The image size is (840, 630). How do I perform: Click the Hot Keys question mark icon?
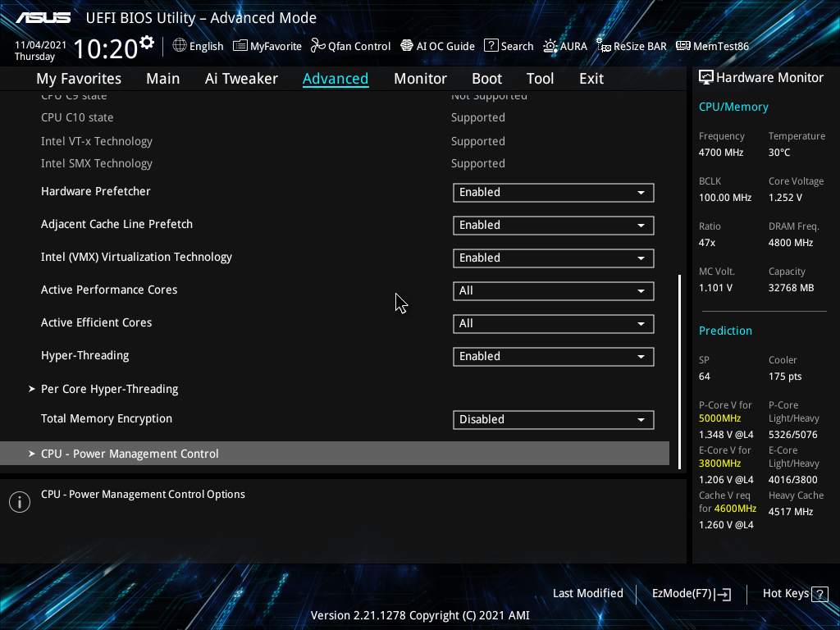(819, 594)
